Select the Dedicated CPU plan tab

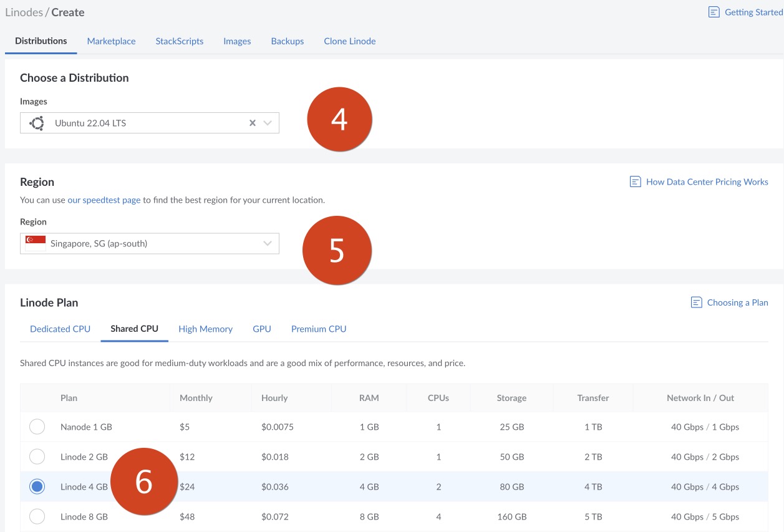tap(60, 329)
